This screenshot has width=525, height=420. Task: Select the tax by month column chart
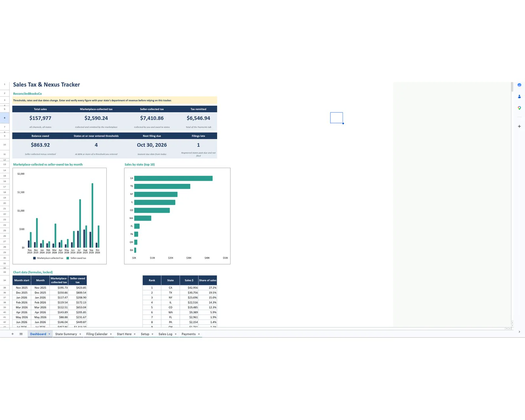[x=59, y=216]
